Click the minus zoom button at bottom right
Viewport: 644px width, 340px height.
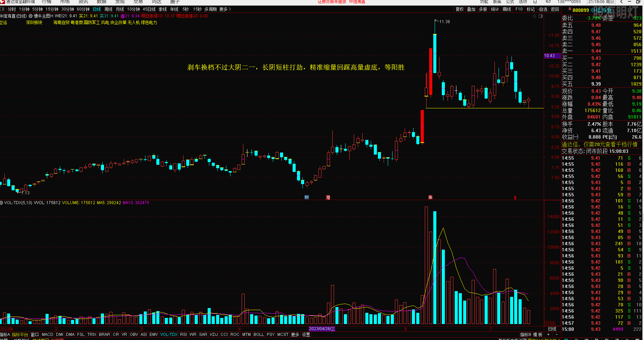[556, 335]
